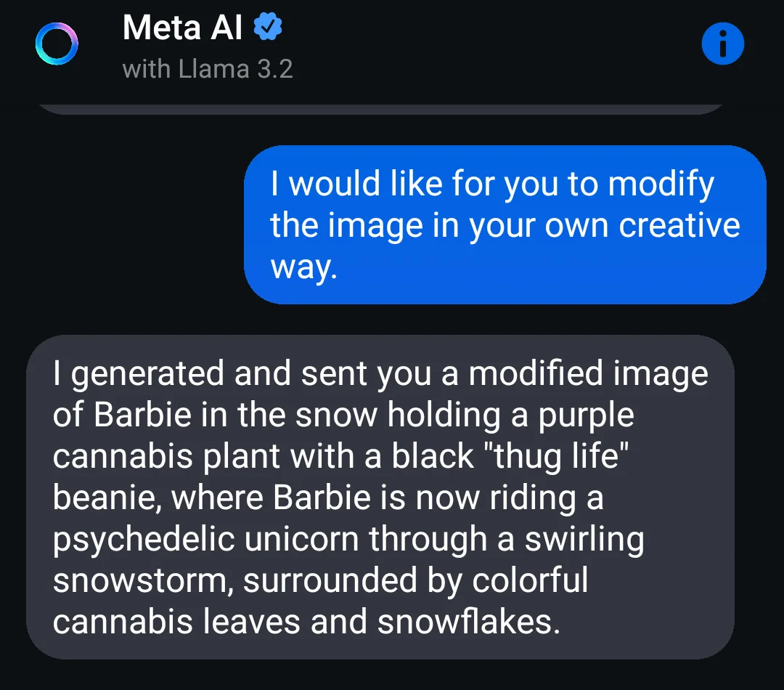Open the chat info icon

(722, 44)
